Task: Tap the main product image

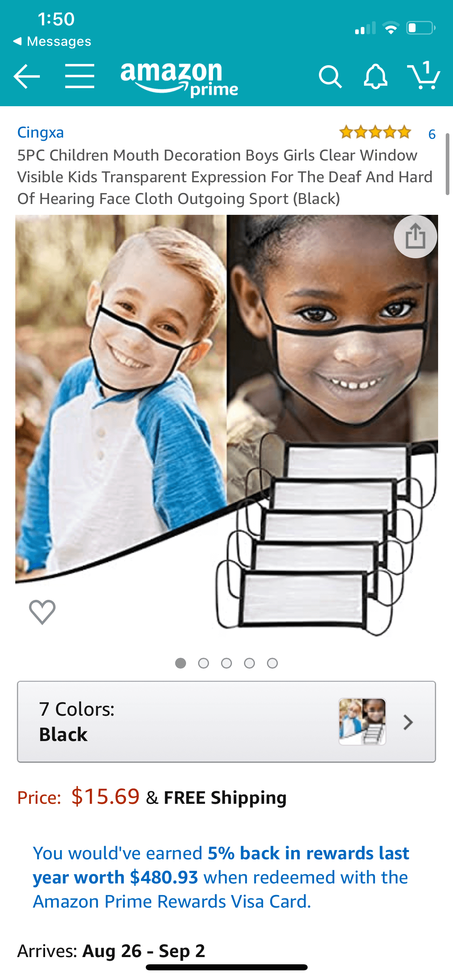Action: pos(227,426)
